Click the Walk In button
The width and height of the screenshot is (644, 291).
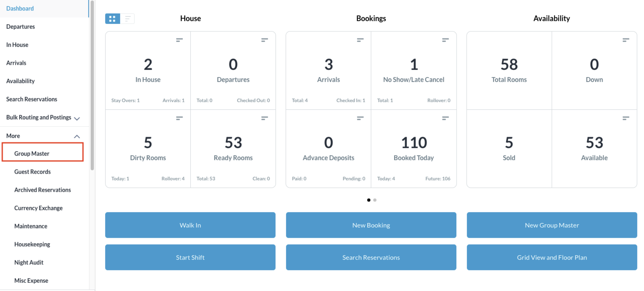click(191, 225)
